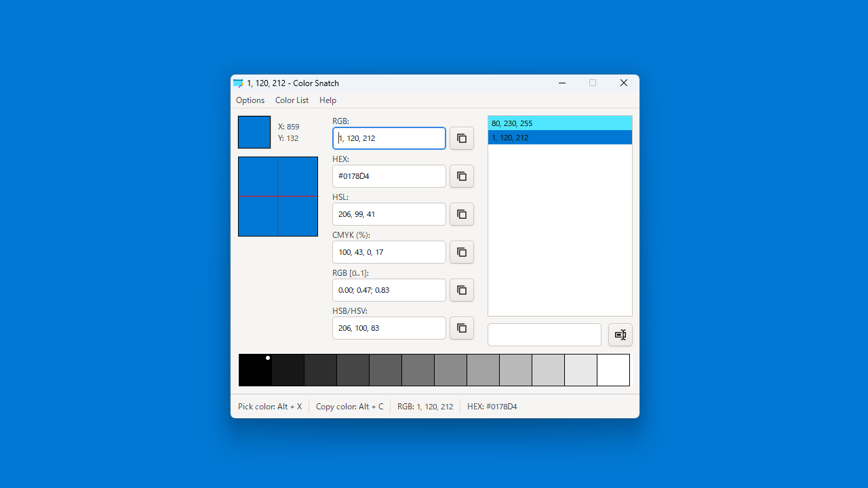Click the Color Snatch app icon in title bar
Viewport: 868px width, 488px height.
(x=238, y=83)
